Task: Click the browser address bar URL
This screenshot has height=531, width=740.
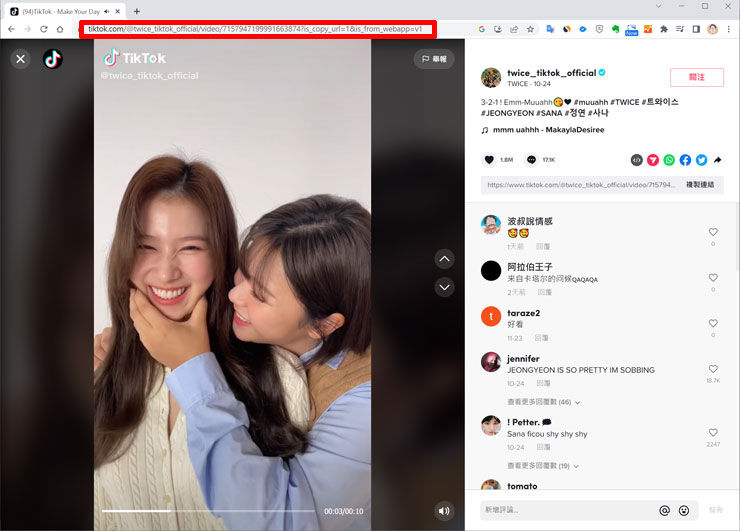Action: [x=255, y=29]
